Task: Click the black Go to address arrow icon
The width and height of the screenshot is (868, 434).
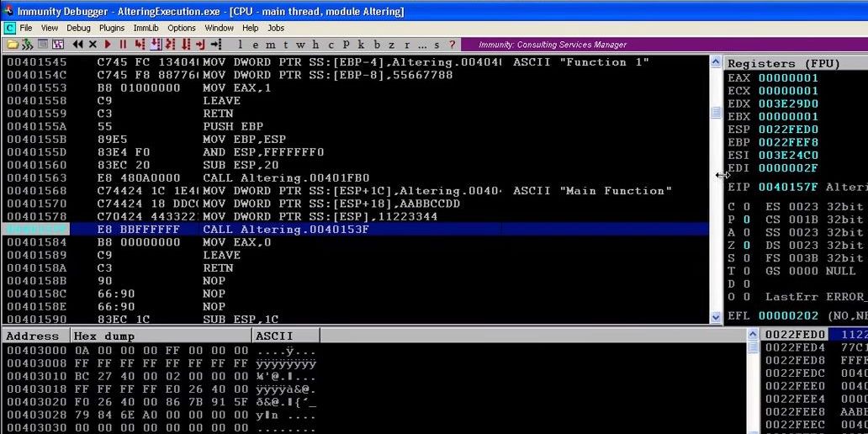Action: coord(216,45)
